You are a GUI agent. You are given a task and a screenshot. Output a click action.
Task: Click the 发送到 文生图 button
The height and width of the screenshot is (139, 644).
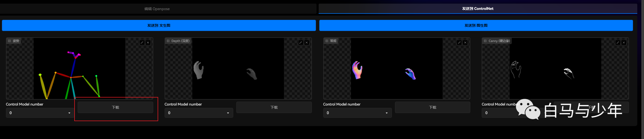159,25
